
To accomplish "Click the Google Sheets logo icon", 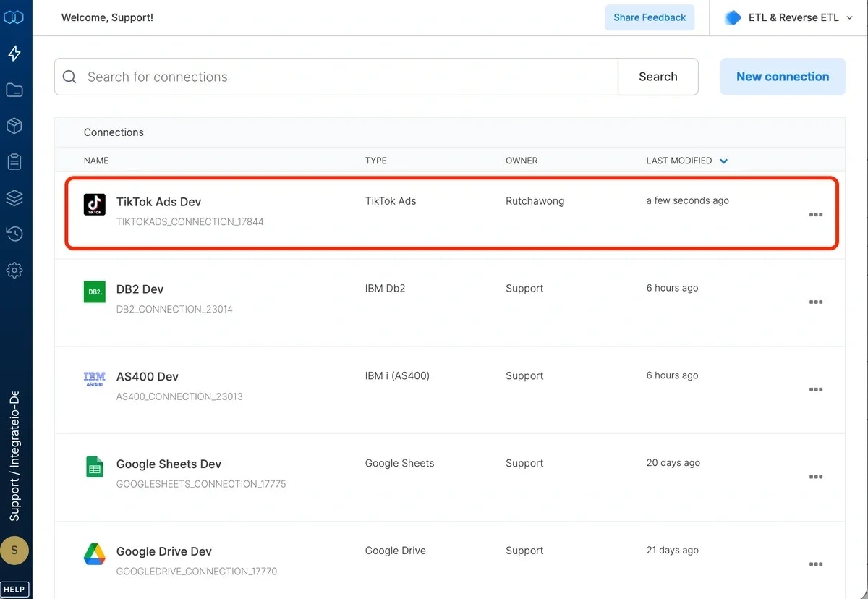I will coord(95,467).
